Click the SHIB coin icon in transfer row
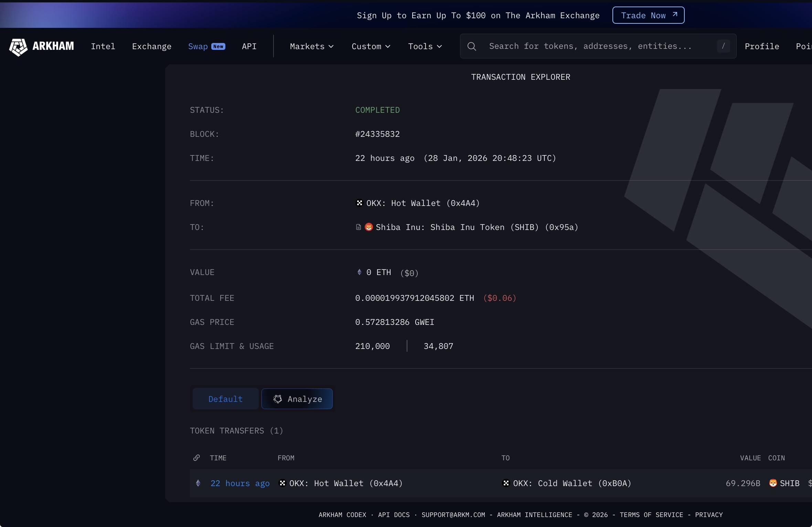Image resolution: width=812 pixels, height=527 pixels. [x=773, y=483]
